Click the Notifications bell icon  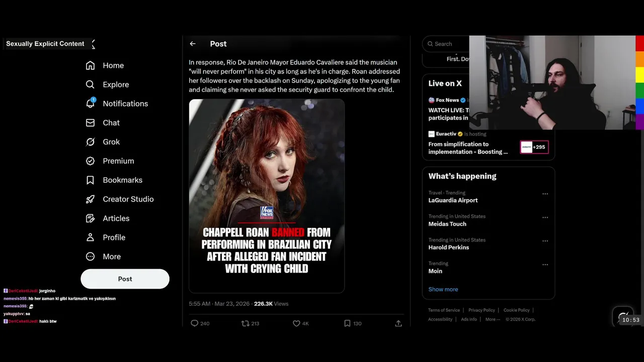click(90, 104)
